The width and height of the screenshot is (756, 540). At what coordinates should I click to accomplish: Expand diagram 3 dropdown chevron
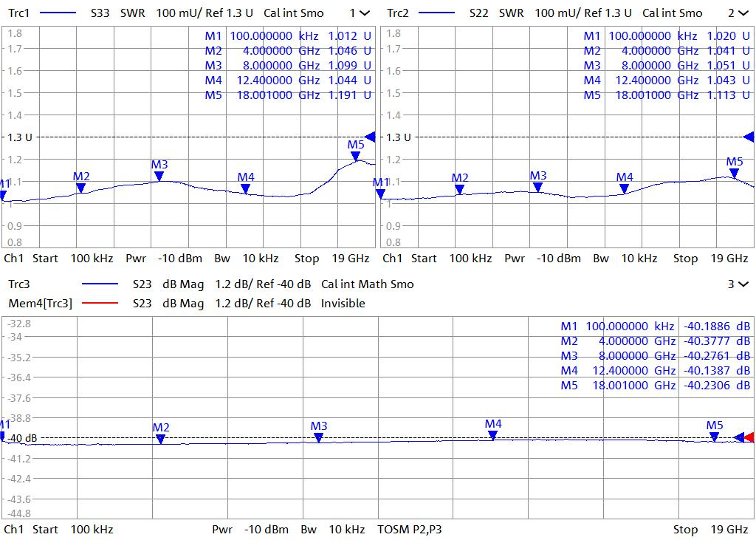tap(743, 284)
